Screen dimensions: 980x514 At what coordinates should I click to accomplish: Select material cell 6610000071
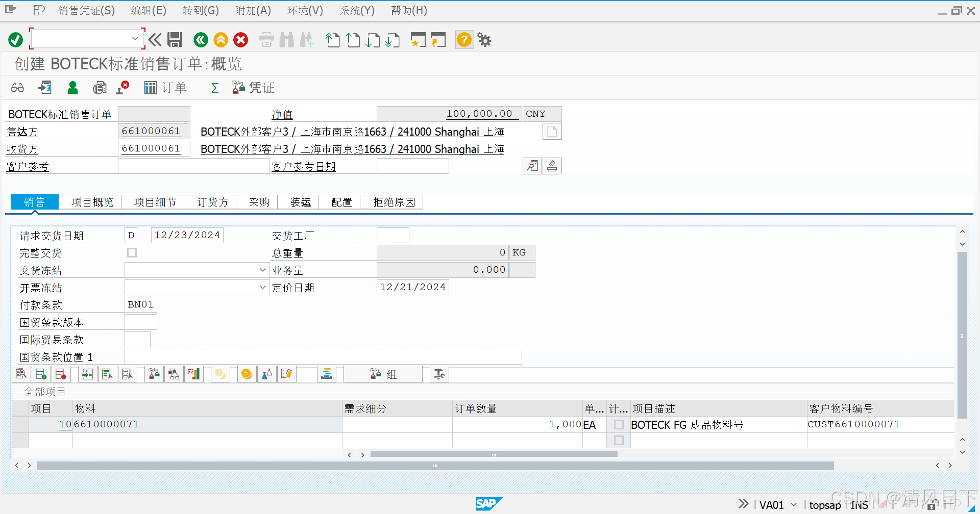coord(207,424)
